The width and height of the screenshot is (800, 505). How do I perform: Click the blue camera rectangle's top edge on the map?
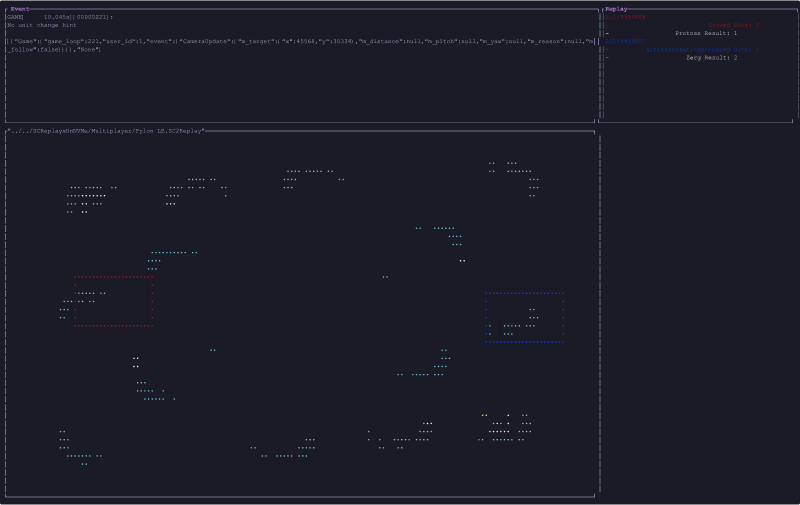pos(524,293)
